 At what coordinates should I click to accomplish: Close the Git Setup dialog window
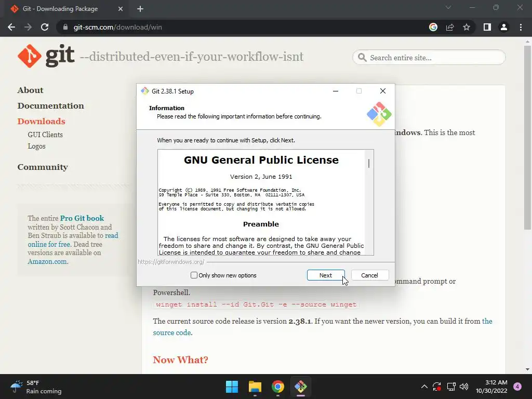383,91
